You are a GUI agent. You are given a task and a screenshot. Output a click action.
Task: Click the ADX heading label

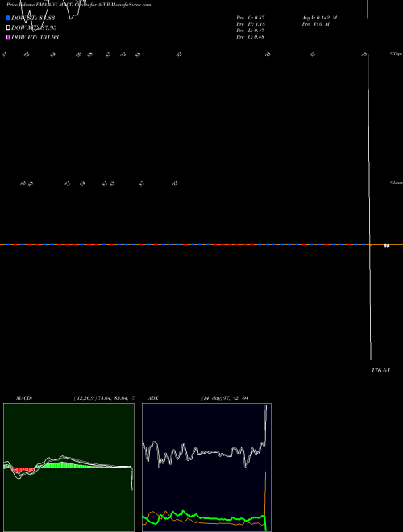153,398
